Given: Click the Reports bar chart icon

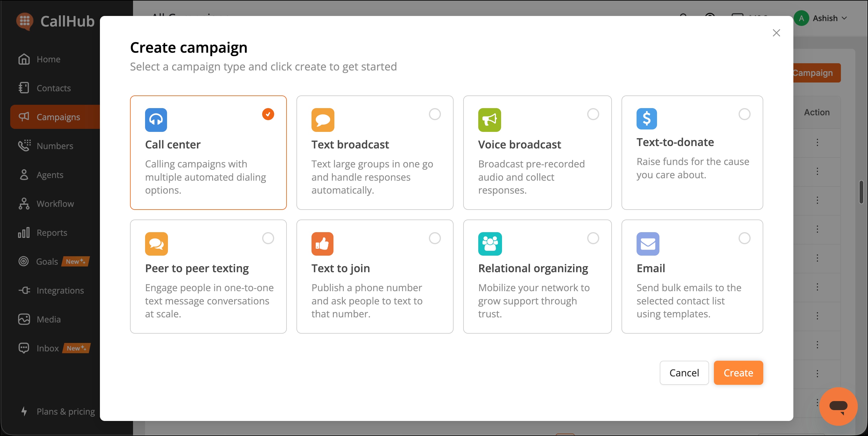Looking at the screenshot, I should pyautogui.click(x=24, y=233).
